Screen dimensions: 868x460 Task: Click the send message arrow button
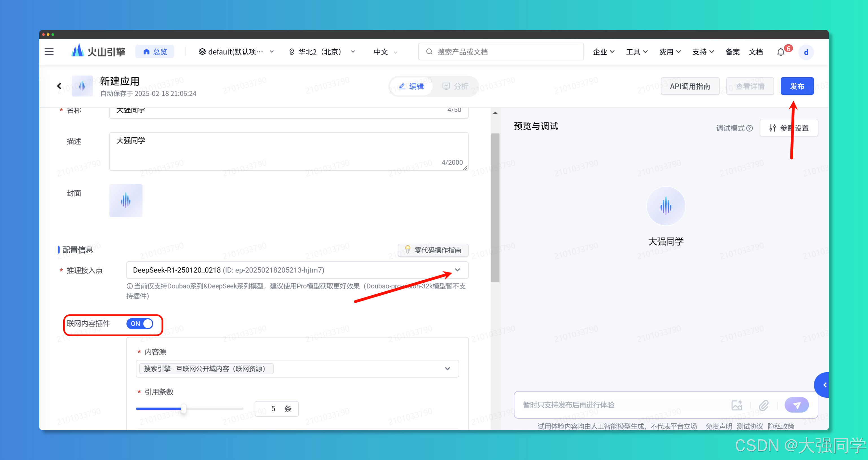tap(796, 405)
